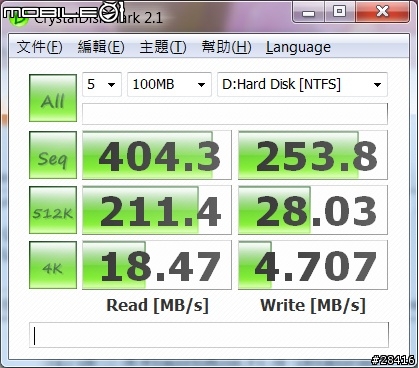Image resolution: width=419 pixels, height=368 pixels.
Task: Open the 編輯(E) menu
Action: 101,47
